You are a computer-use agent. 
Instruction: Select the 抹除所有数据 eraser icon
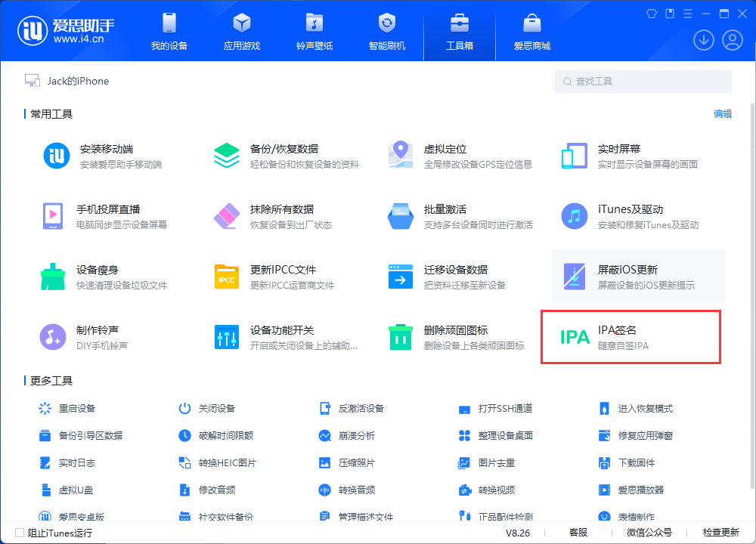pos(227,216)
